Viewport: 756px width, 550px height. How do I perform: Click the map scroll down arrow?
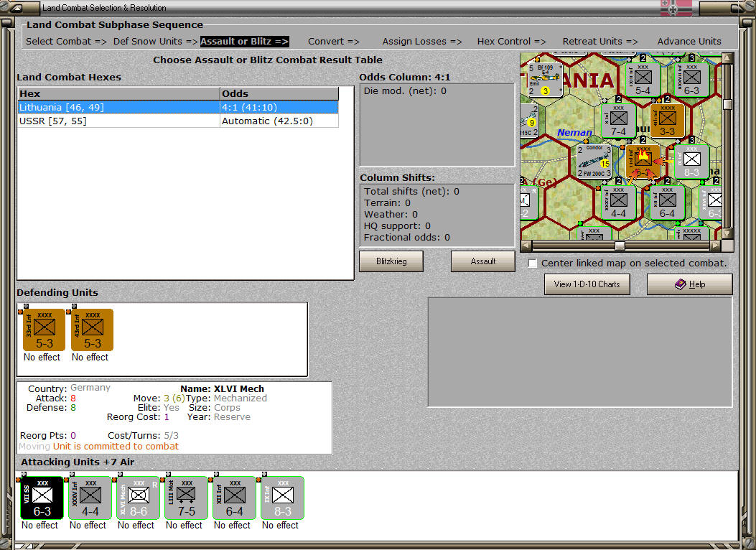[728, 234]
